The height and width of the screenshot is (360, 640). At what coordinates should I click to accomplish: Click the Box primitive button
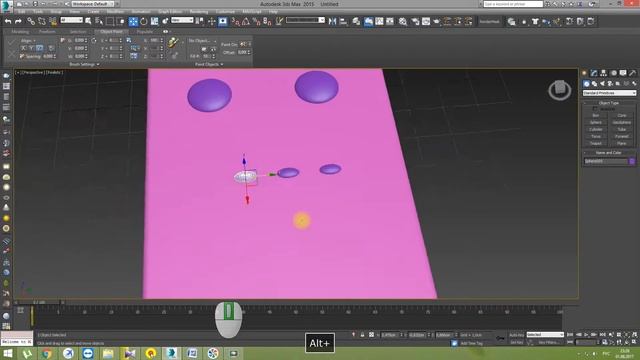pos(596,116)
